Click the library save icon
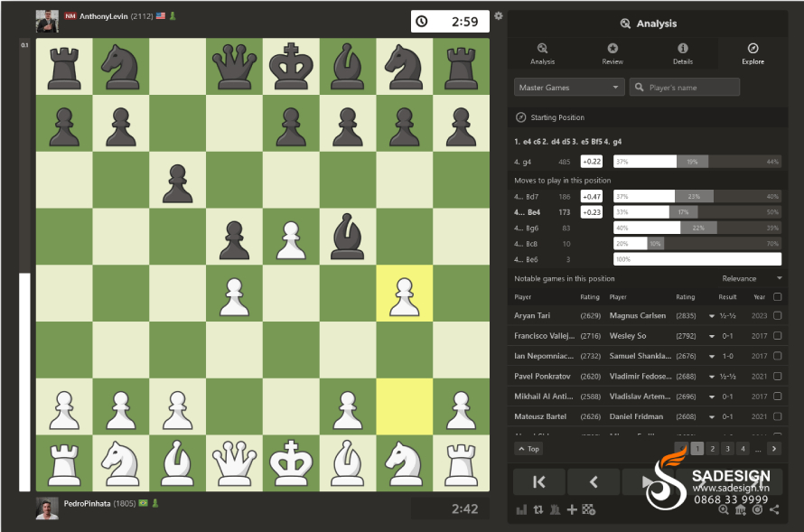This screenshot has height=532, width=804. 741,509
